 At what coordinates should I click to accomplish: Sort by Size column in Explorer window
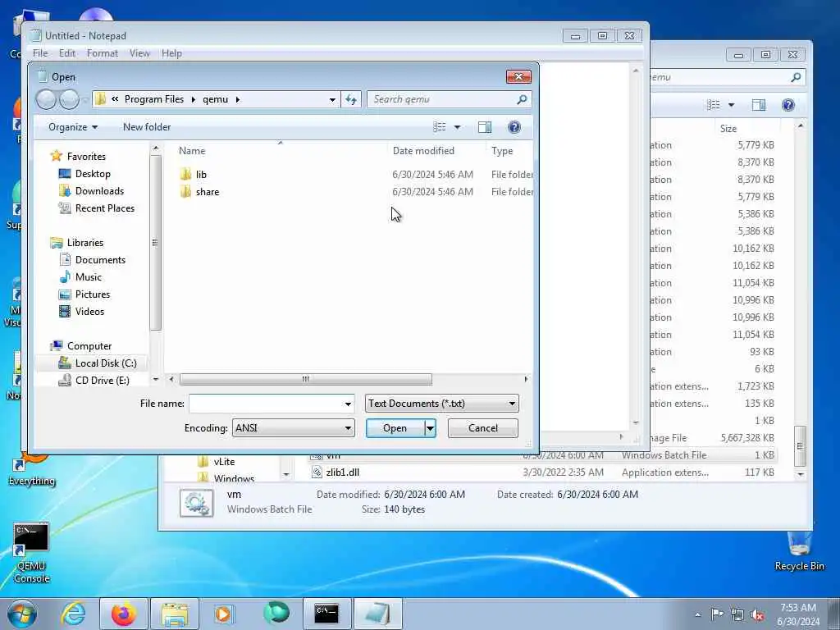[x=728, y=129]
